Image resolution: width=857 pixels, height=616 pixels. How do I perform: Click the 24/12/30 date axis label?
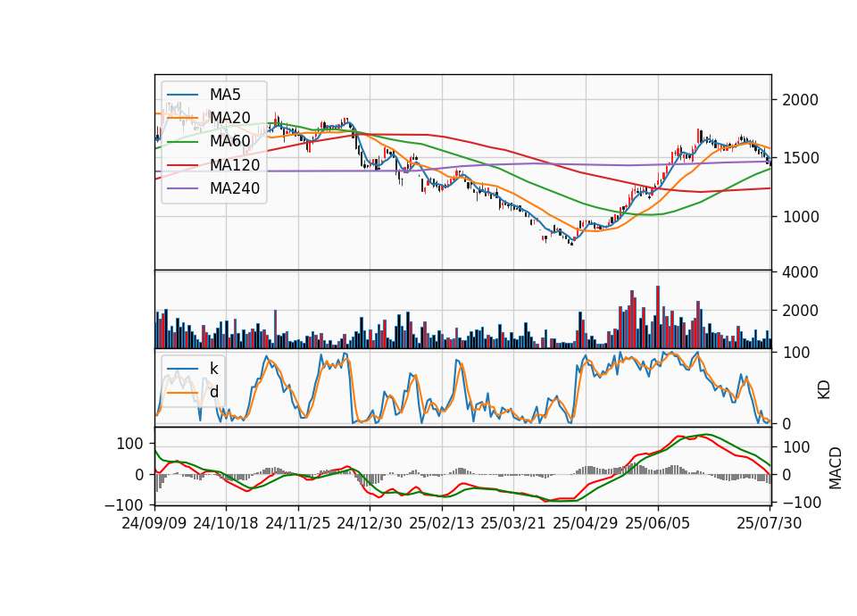tap(370, 523)
